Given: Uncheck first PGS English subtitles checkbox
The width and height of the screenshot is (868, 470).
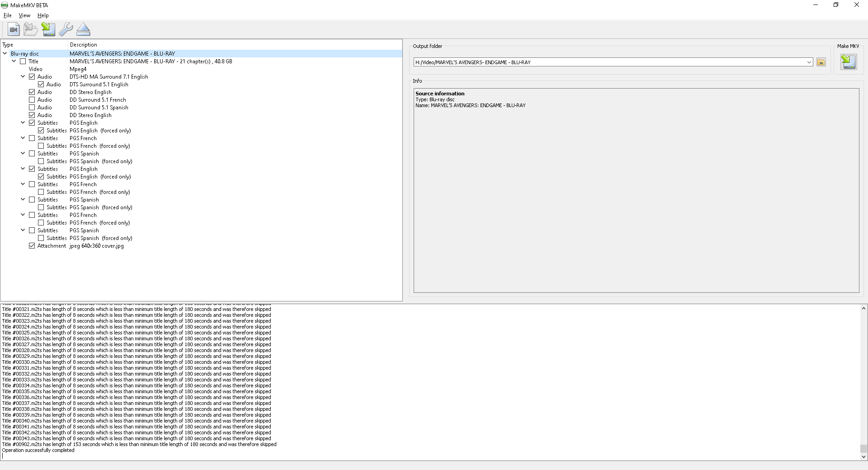Looking at the screenshot, I should pos(32,123).
